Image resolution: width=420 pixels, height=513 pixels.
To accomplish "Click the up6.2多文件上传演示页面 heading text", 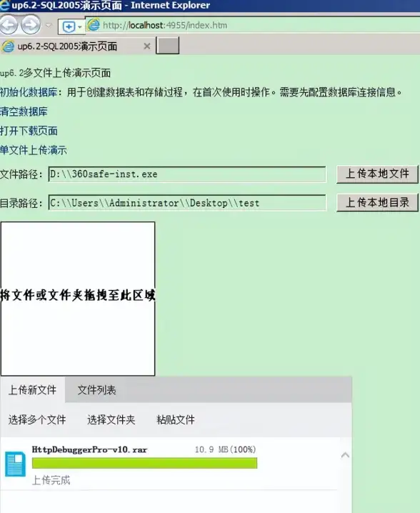I will [x=55, y=73].
